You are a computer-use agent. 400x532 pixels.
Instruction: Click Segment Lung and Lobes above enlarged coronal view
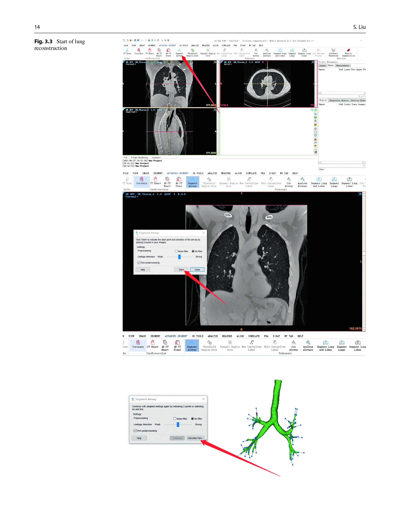click(x=319, y=182)
